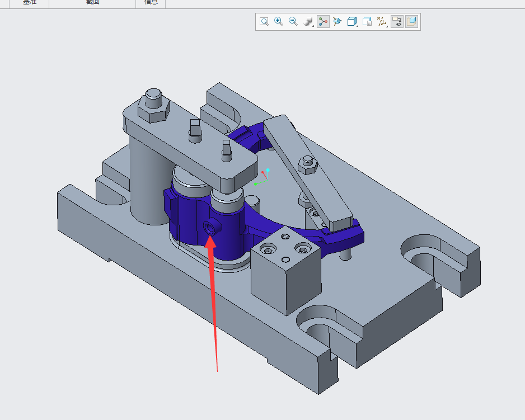Select the coordinate system triad in the model
This screenshot has width=525, height=420.
pos(262,177)
